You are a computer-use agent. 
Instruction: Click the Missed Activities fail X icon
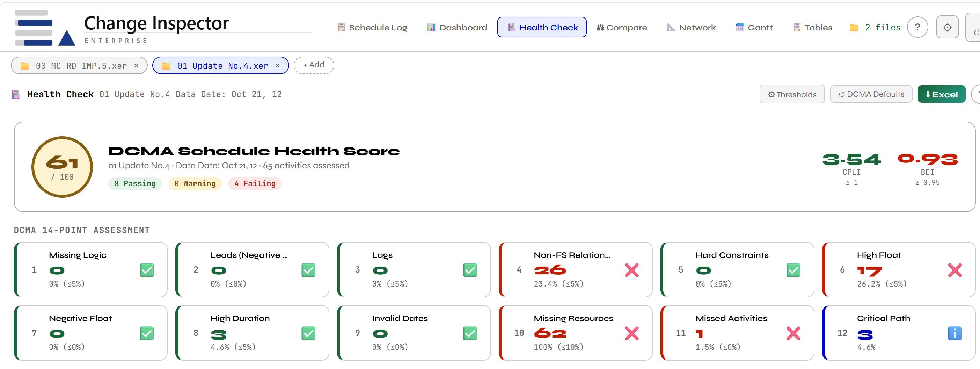pyautogui.click(x=793, y=334)
